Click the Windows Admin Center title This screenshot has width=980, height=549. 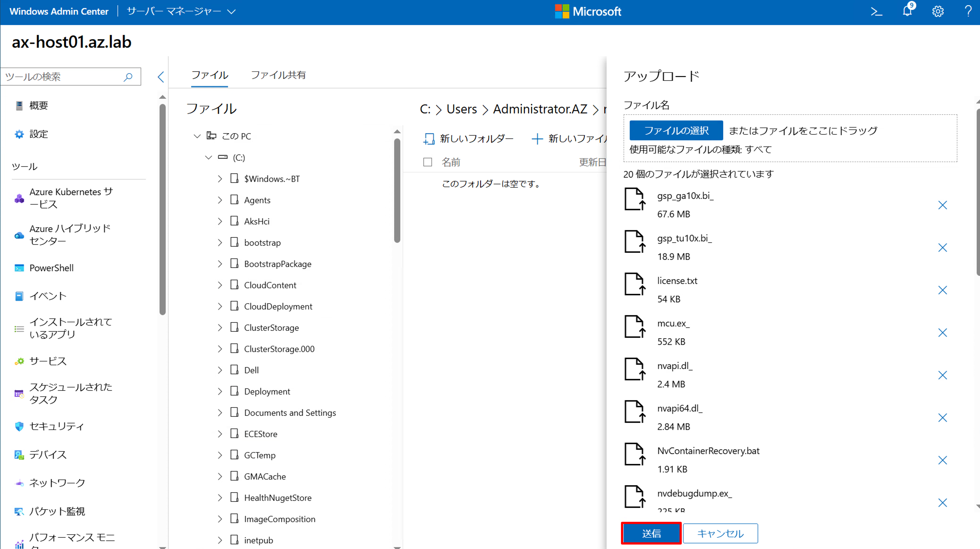tap(59, 11)
